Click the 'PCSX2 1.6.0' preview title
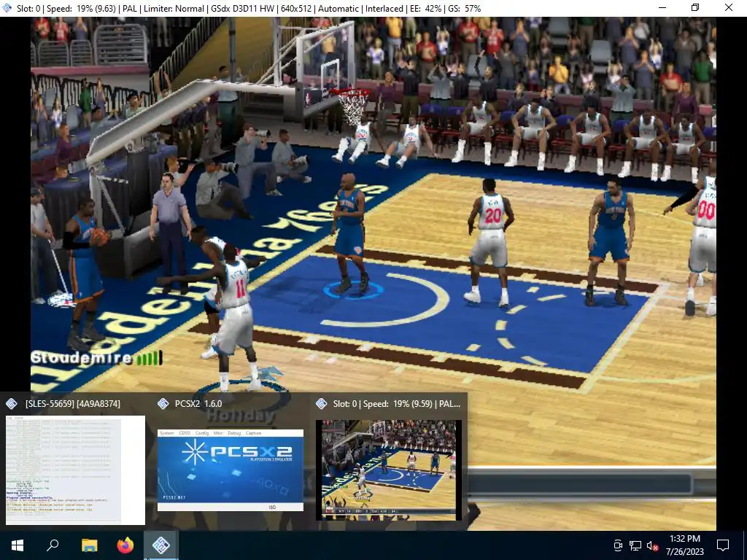The height and width of the screenshot is (560, 747). point(198,404)
